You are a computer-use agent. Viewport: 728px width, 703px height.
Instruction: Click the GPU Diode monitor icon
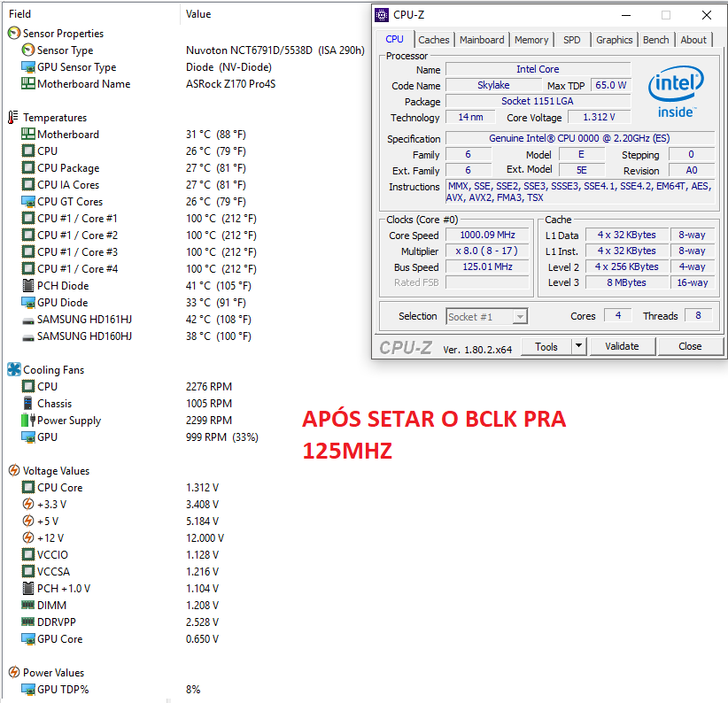[x=28, y=303]
